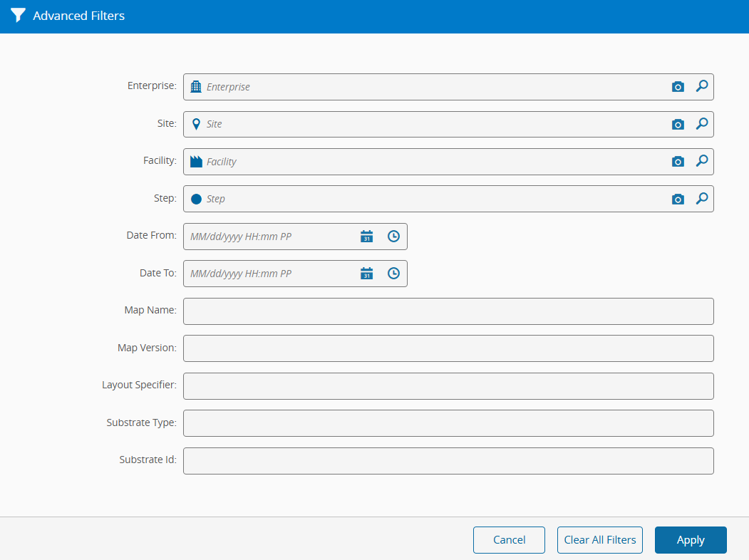Cancel the filter dialog

509,539
